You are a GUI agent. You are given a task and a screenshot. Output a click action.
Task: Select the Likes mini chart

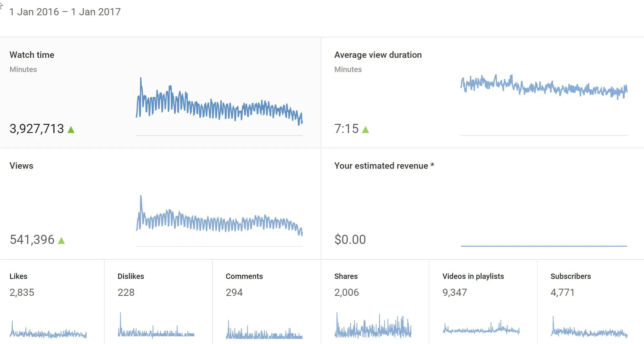point(48,329)
